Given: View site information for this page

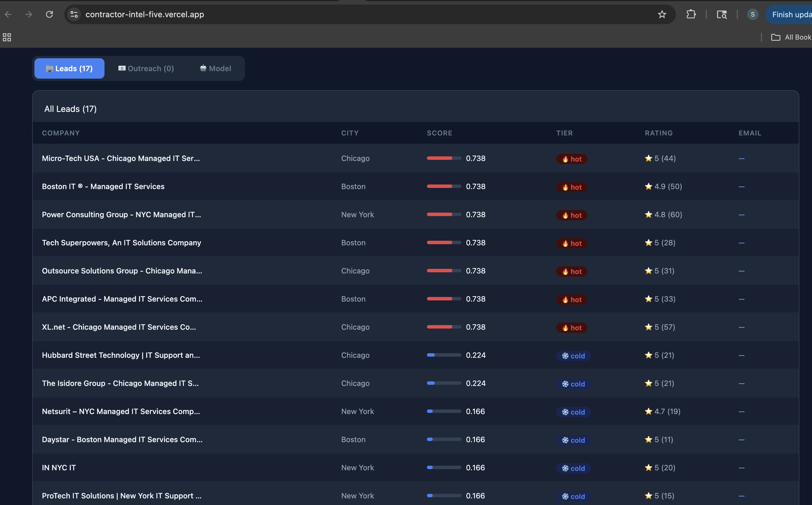Looking at the screenshot, I should (74, 14).
